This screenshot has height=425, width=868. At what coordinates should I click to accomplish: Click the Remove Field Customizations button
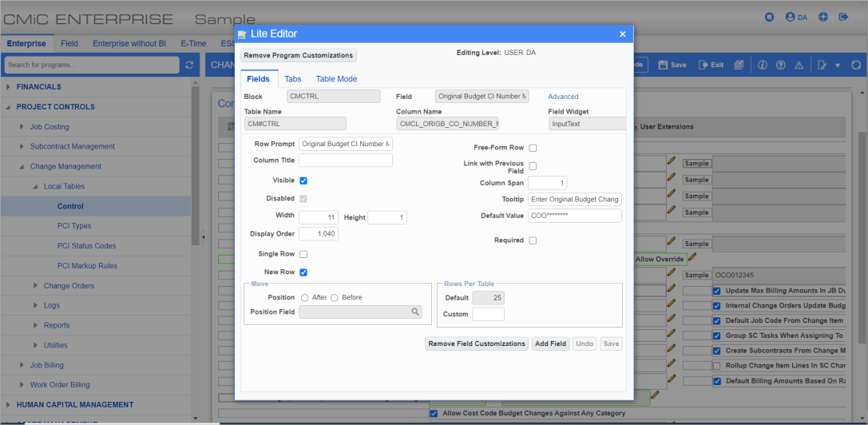[477, 344]
